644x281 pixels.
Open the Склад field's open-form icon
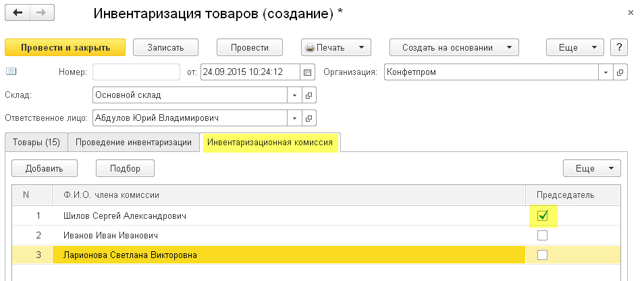point(309,95)
